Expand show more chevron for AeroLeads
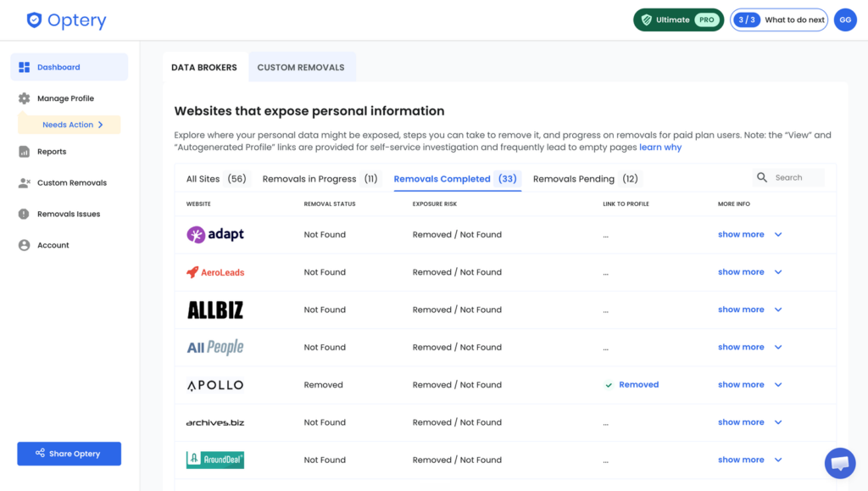868x491 pixels. coord(778,272)
